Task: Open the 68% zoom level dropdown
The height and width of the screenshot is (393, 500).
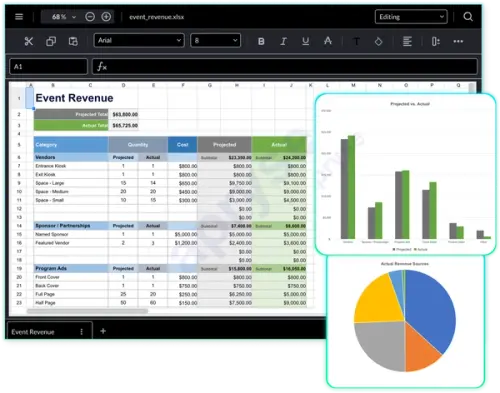Action: pyautogui.click(x=63, y=17)
